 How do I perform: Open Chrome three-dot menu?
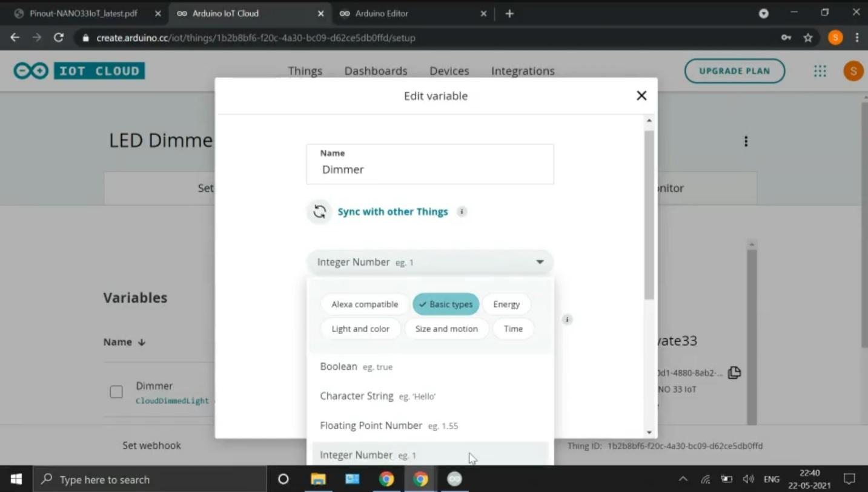(x=857, y=38)
